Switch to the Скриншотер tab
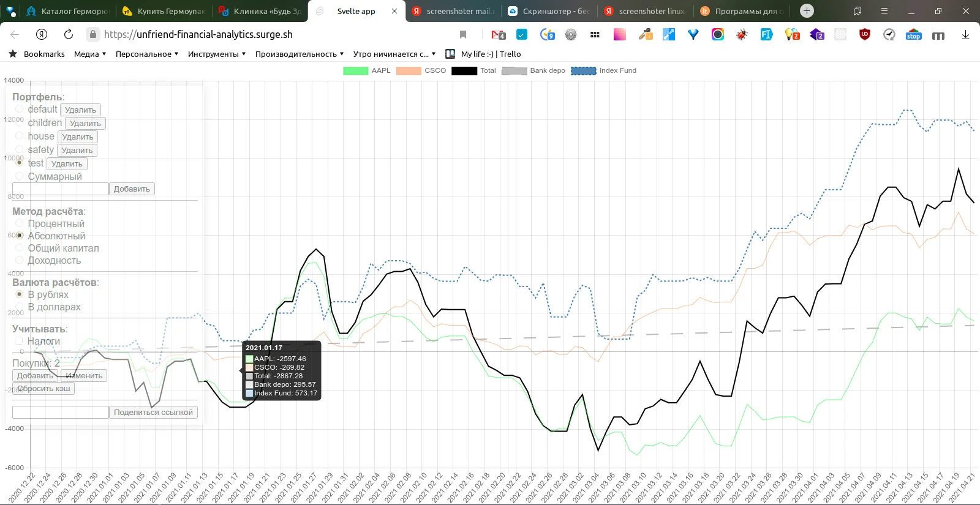Screen dimensions: 980x505 click(549, 11)
